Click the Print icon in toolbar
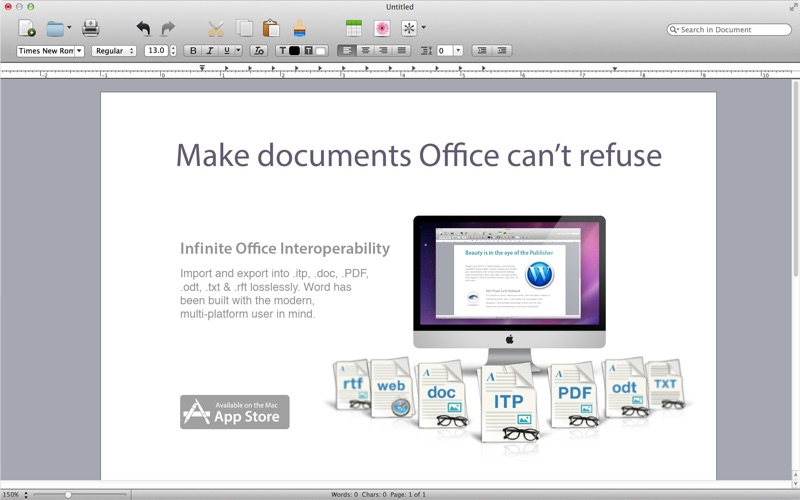The image size is (800, 500). pos(90,28)
